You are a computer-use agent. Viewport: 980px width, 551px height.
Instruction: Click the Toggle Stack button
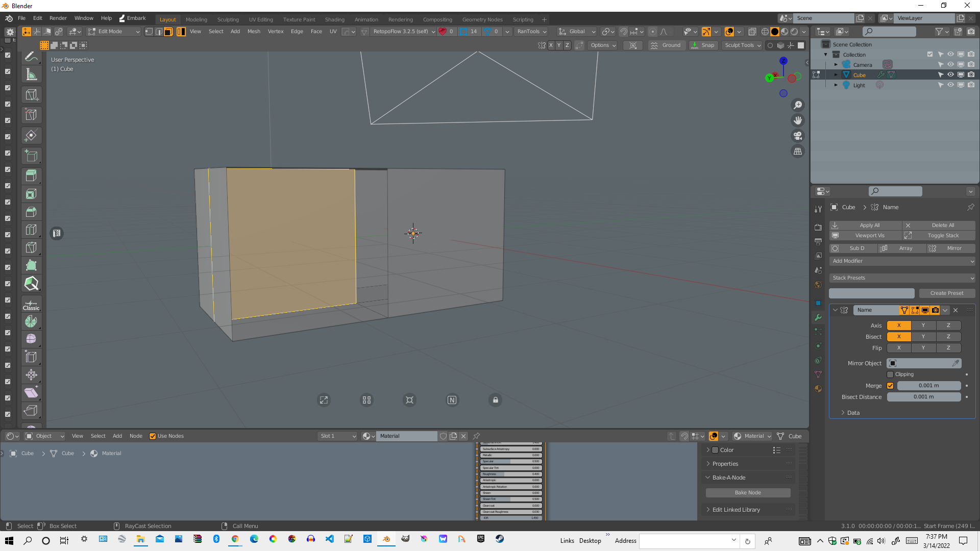click(x=939, y=236)
